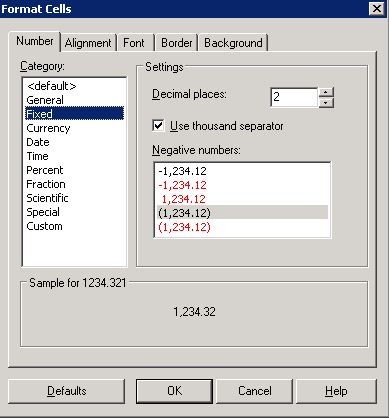Select the Scientific category
The image size is (389, 418).
(x=74, y=198)
